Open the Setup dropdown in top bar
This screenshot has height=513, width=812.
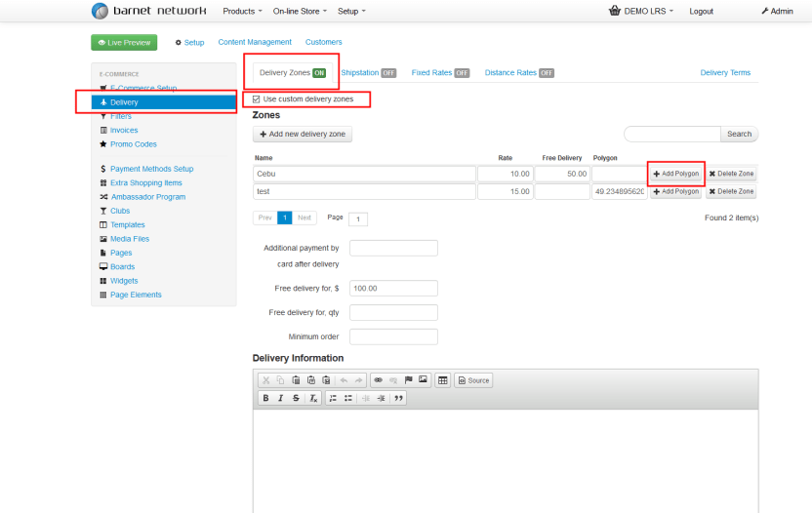tap(351, 12)
